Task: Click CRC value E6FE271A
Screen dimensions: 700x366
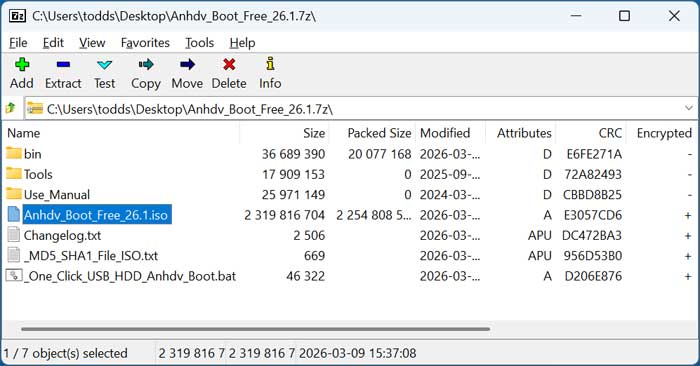Action: [x=594, y=154]
